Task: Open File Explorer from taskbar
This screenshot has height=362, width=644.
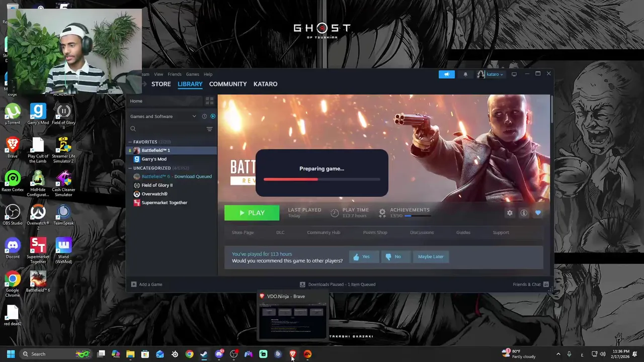Action: (x=130, y=354)
